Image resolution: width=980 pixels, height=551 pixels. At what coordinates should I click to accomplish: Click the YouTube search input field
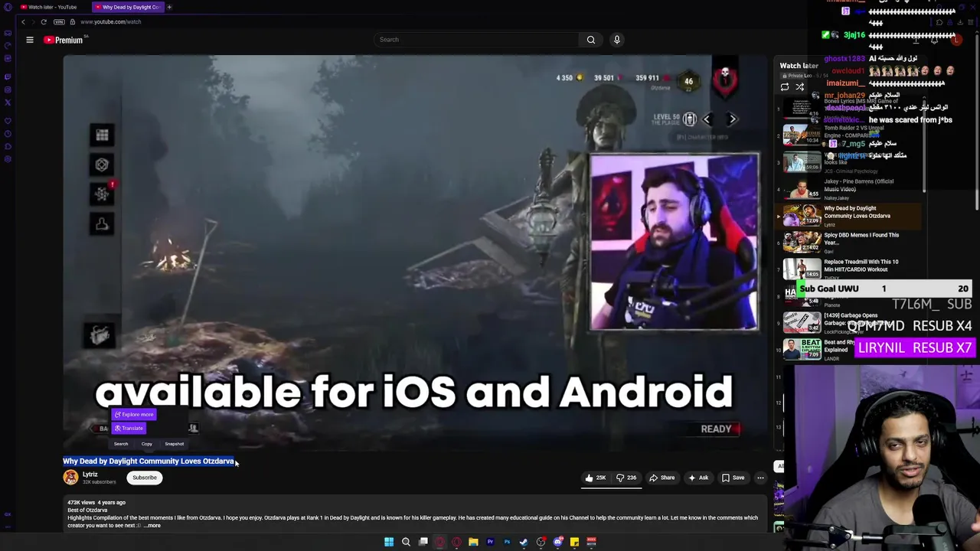476,40
